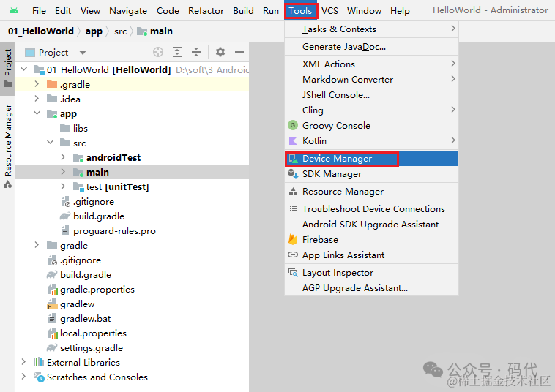Choose JShell Console... menu entry
The width and height of the screenshot is (555, 392).
click(371, 95)
